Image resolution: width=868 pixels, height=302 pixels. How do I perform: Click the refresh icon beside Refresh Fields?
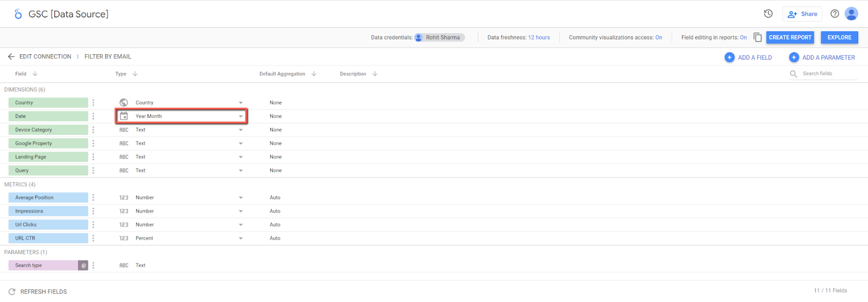[12, 292]
